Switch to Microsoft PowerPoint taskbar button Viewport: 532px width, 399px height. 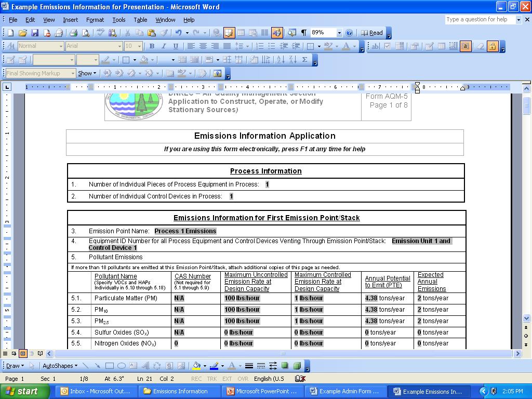pyautogui.click(x=262, y=392)
